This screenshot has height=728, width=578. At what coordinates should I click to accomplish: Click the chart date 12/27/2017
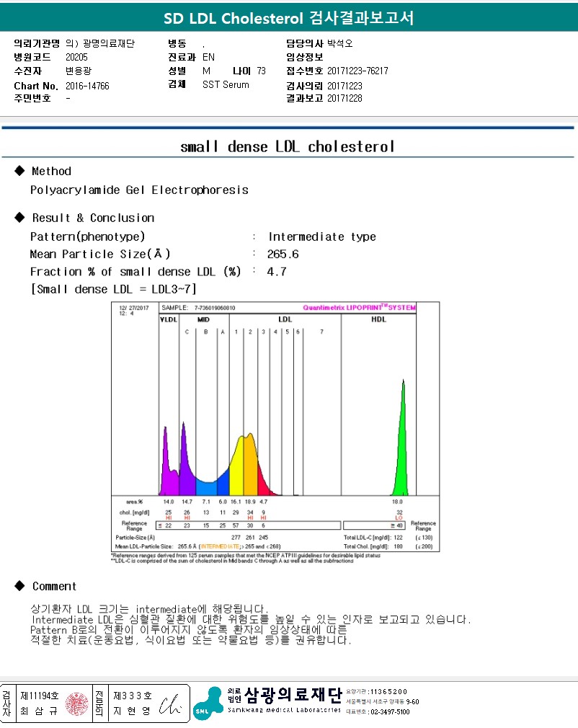pos(134,308)
